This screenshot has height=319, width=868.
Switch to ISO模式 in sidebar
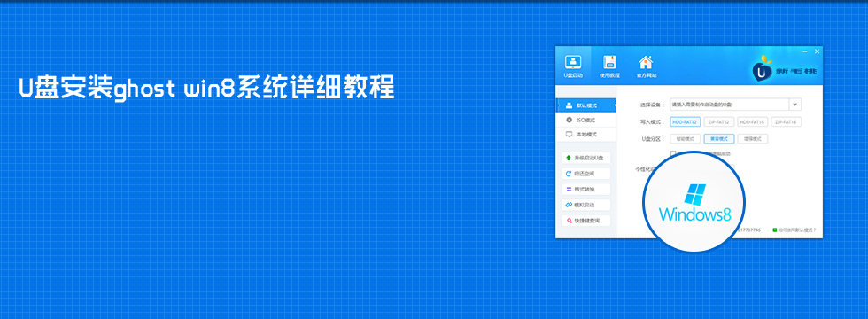coord(585,120)
